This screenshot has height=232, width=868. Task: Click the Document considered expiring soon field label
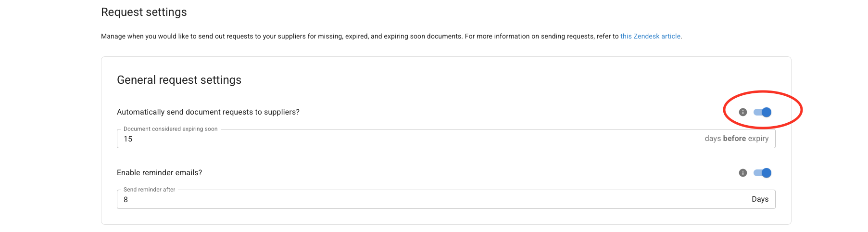click(170, 129)
